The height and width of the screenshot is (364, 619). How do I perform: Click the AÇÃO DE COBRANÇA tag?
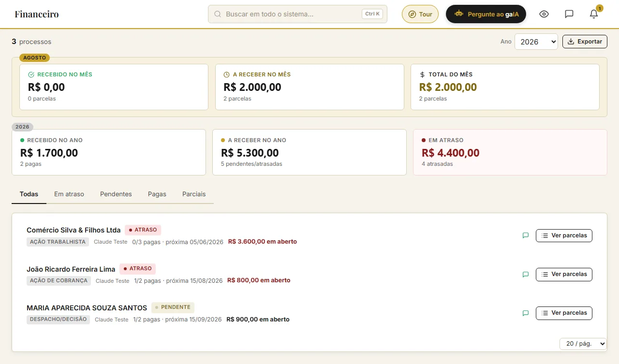[x=59, y=280]
